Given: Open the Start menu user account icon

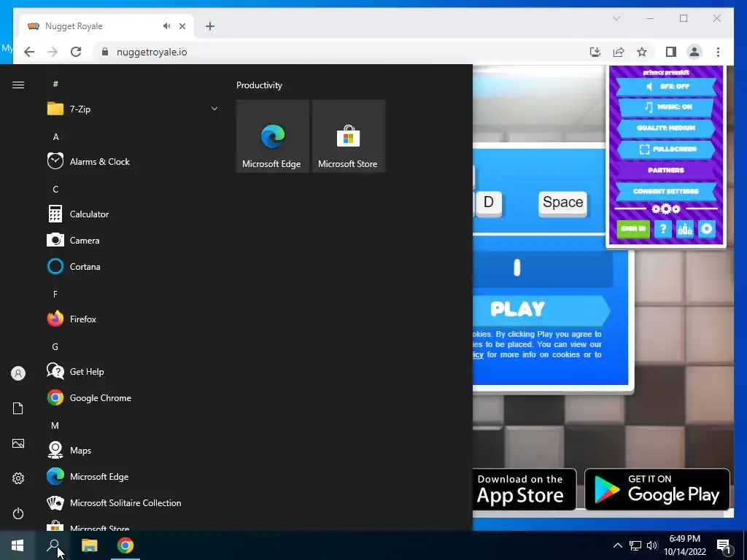Looking at the screenshot, I should tap(18, 373).
